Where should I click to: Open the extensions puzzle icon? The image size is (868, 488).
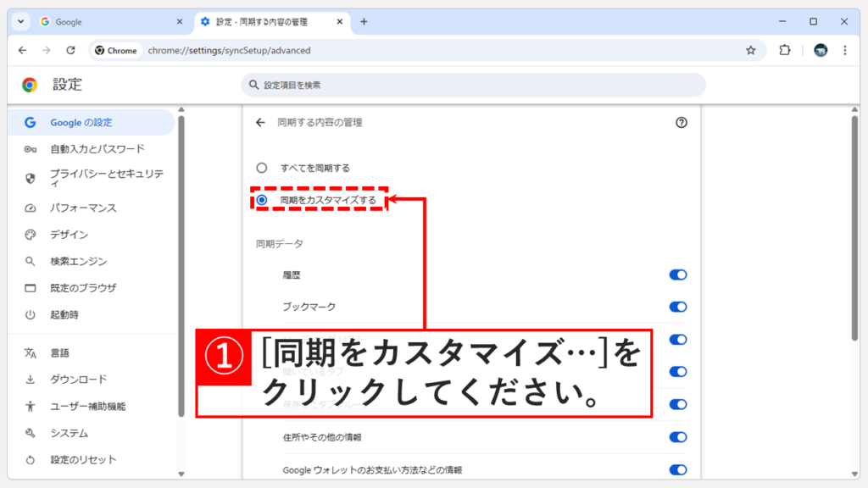784,50
